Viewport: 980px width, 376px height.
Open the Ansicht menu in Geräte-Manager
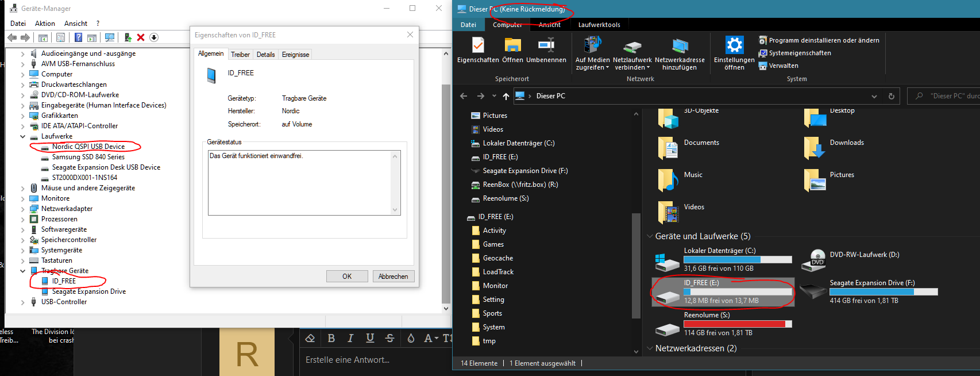(76, 24)
